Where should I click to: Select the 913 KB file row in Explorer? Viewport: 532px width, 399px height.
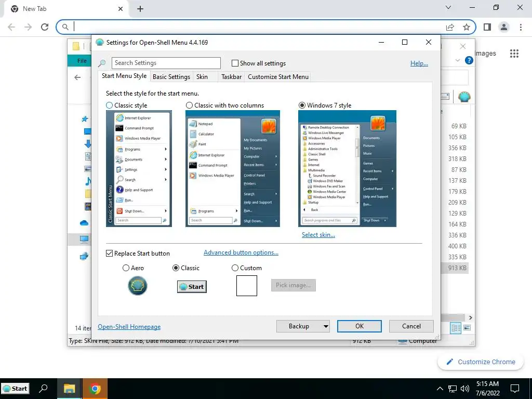coord(455,268)
